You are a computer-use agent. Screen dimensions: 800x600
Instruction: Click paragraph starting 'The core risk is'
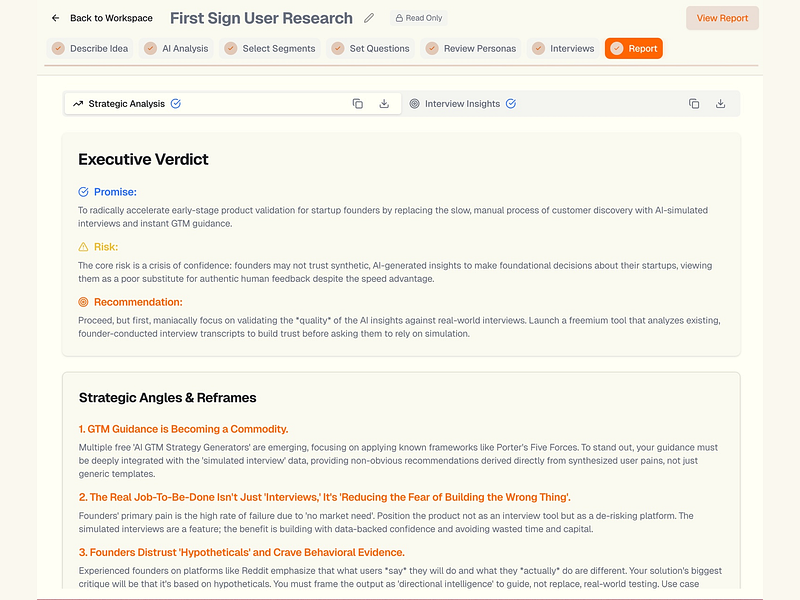[395, 272]
